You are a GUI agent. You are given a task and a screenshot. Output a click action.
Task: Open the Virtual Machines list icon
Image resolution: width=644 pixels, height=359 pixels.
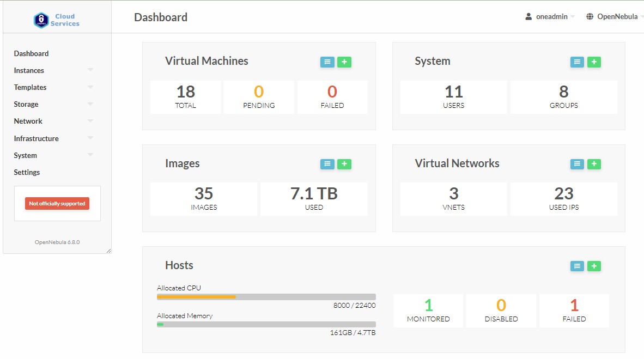327,62
